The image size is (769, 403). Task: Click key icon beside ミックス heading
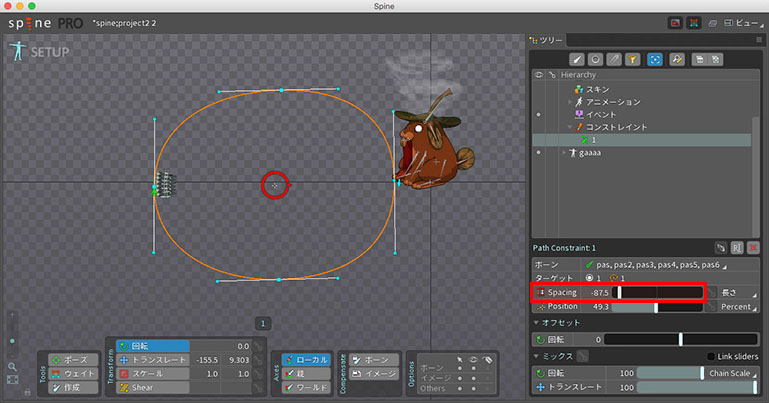[x=583, y=356]
